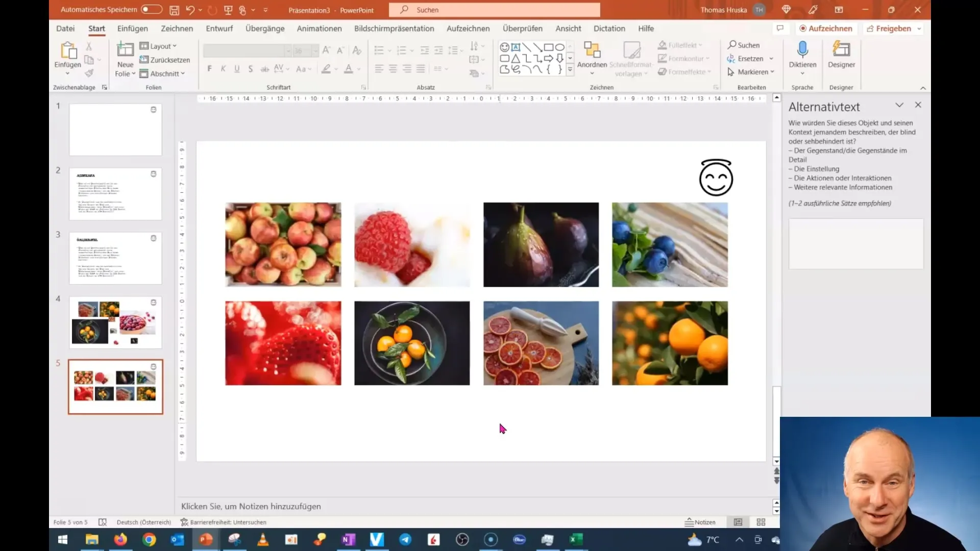Screen dimensions: 980x551
Task: Select the Übergänge transitions tab
Action: click(x=264, y=28)
